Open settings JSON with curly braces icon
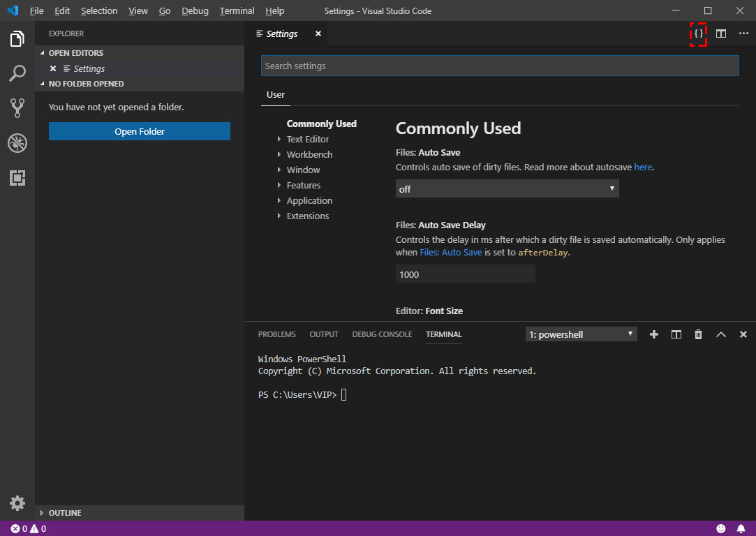 coord(698,33)
